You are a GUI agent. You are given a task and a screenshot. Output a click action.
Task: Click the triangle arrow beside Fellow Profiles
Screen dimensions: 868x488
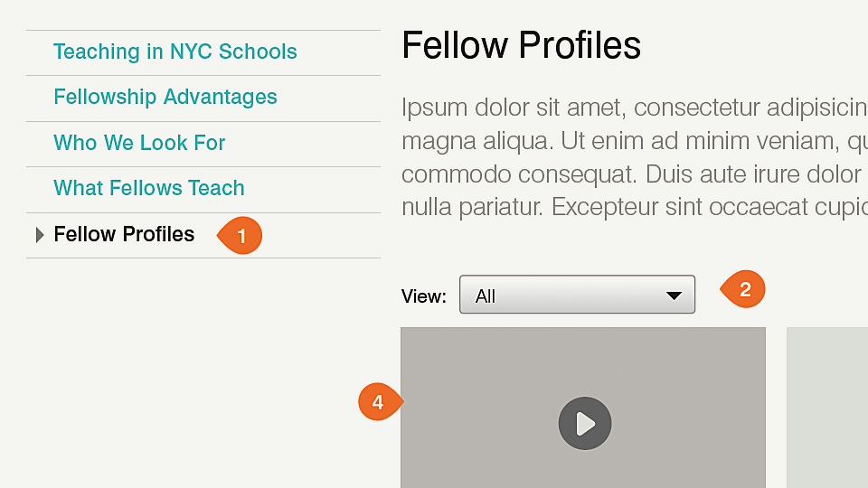[39, 235]
